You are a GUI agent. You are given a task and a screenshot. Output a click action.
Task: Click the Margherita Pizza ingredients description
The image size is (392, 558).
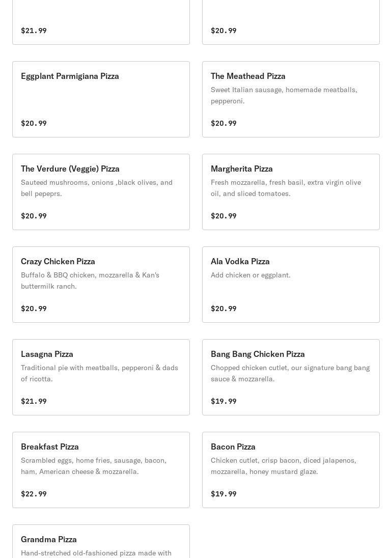pos(286,188)
